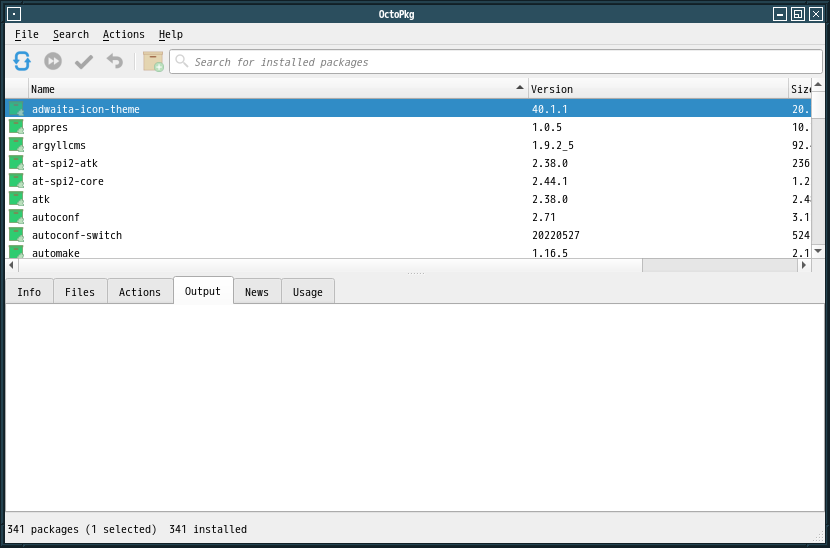Click the appres package status icon
Image resolution: width=830 pixels, height=548 pixels.
[x=16, y=127]
